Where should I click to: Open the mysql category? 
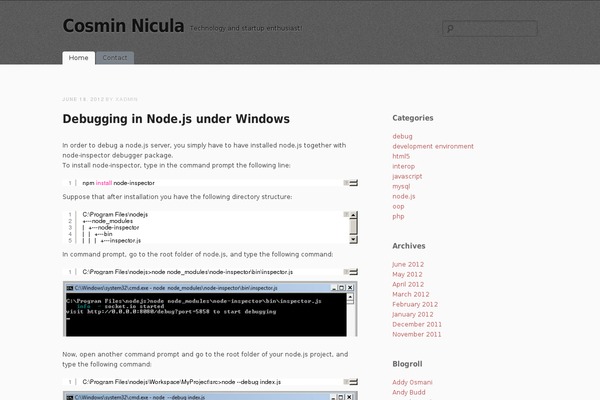pyautogui.click(x=401, y=186)
